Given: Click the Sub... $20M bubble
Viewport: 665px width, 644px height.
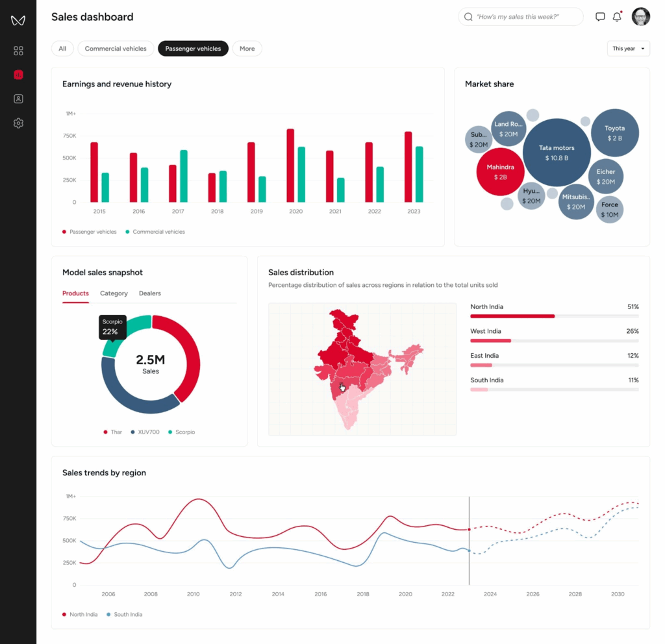Looking at the screenshot, I should pyautogui.click(x=479, y=140).
